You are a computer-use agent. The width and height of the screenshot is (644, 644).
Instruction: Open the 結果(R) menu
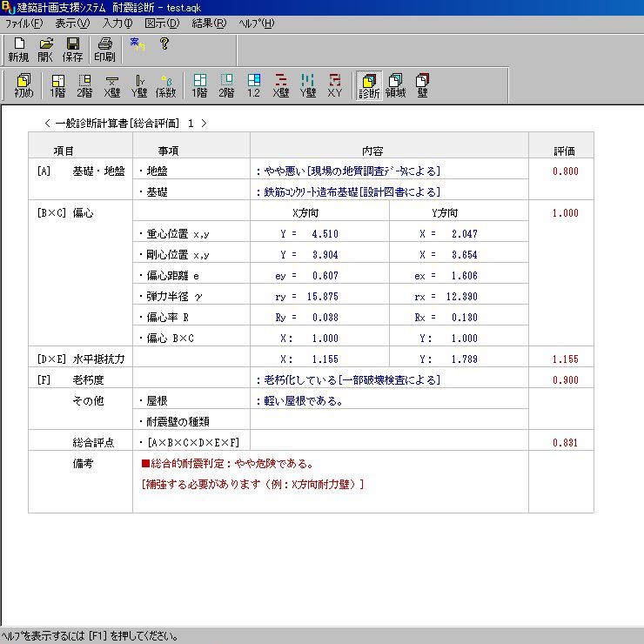click(x=209, y=23)
